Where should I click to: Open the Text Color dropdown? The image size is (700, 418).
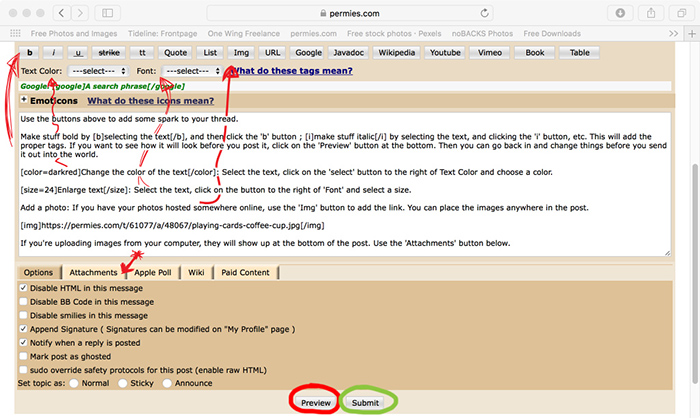pos(97,72)
